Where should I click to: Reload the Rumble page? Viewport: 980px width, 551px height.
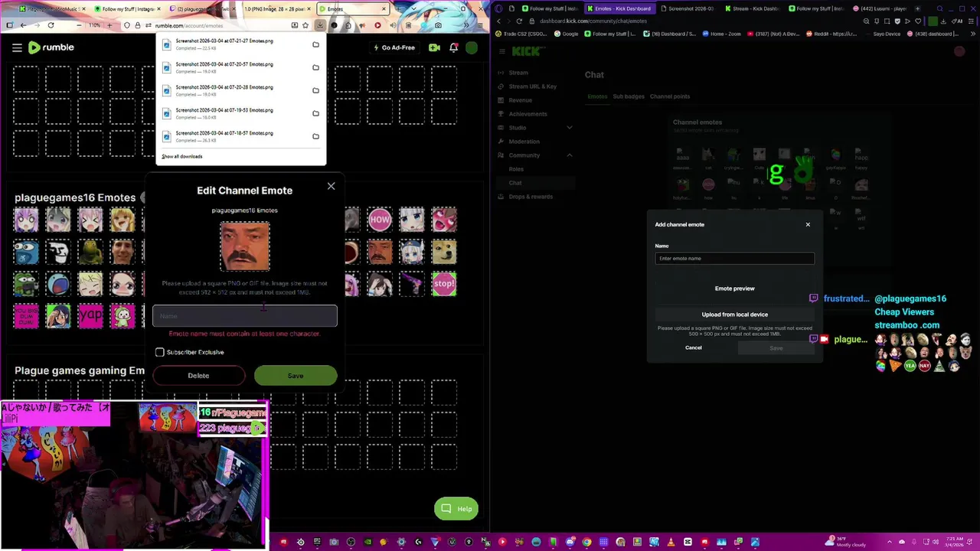51,25
